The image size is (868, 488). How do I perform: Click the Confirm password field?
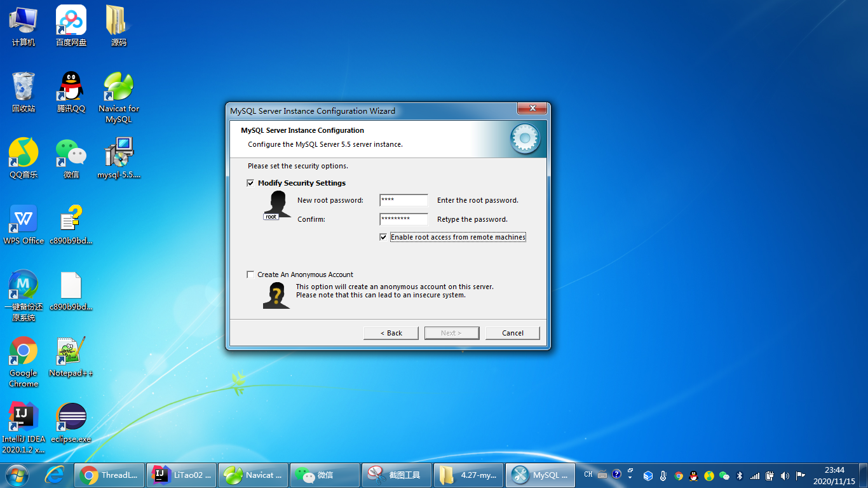pos(403,219)
